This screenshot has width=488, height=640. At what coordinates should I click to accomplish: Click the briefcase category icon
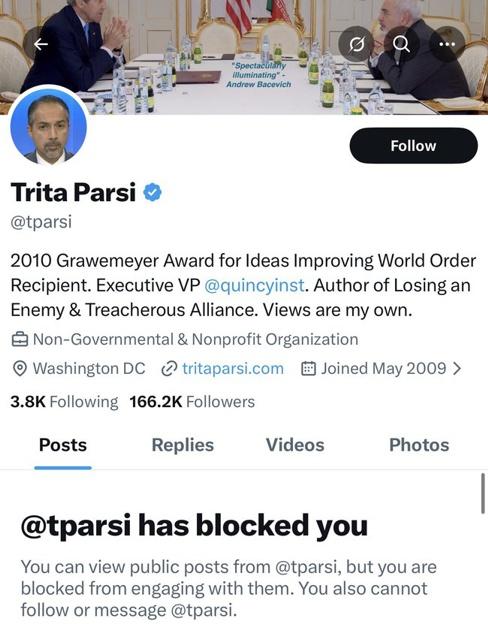20,339
